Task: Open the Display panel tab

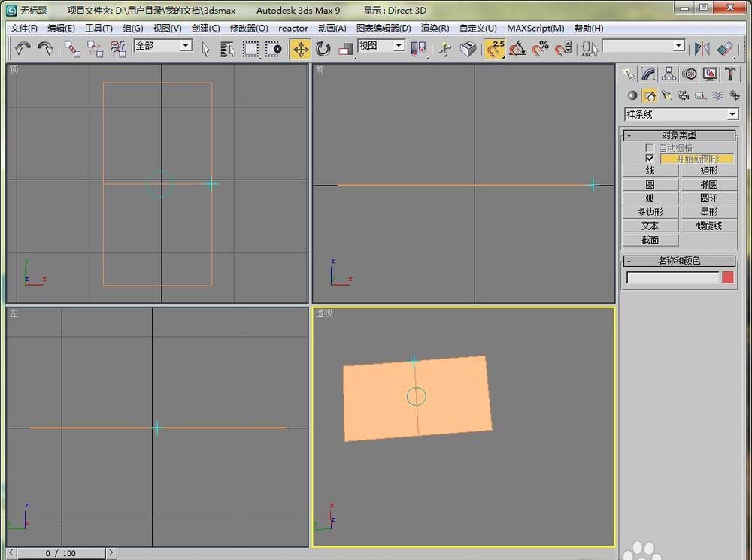Action: pos(710,74)
